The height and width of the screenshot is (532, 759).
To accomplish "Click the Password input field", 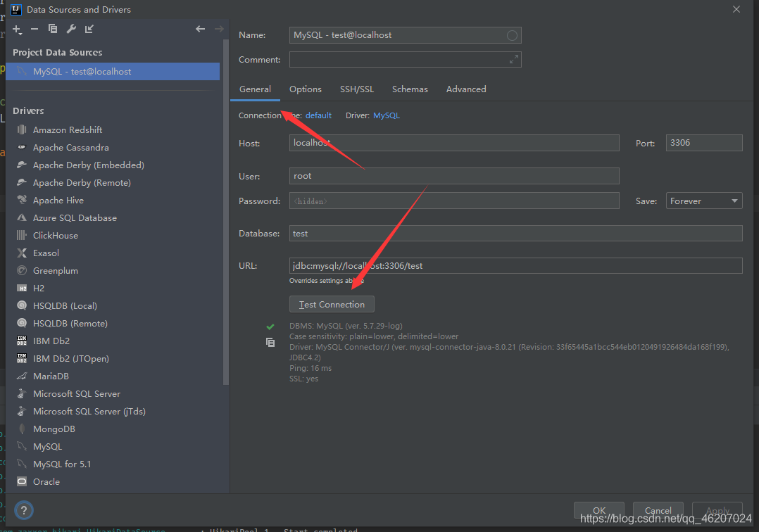I will click(454, 201).
